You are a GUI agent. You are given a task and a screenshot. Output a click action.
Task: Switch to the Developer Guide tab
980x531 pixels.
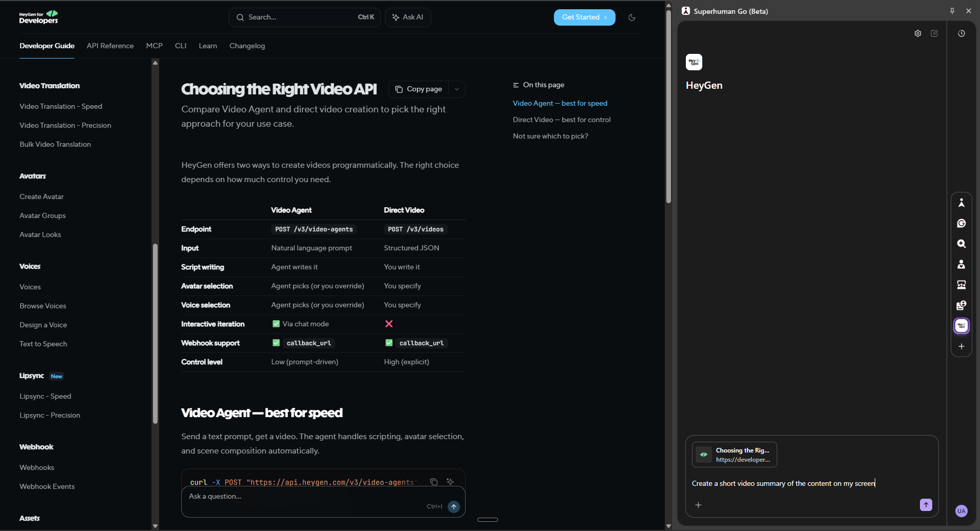pos(47,46)
